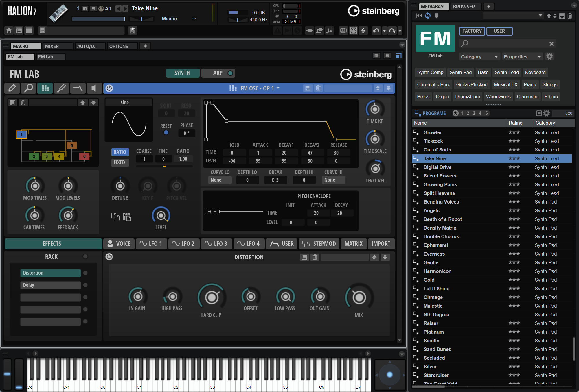Select operator 6 in algorithm display
This screenshot has height=392, width=579.
pos(84,156)
